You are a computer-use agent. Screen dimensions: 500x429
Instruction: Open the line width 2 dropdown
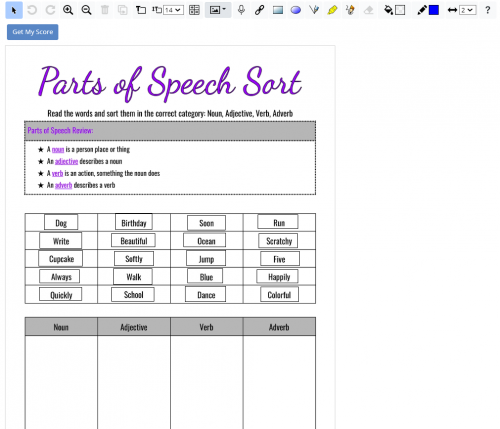click(x=467, y=10)
